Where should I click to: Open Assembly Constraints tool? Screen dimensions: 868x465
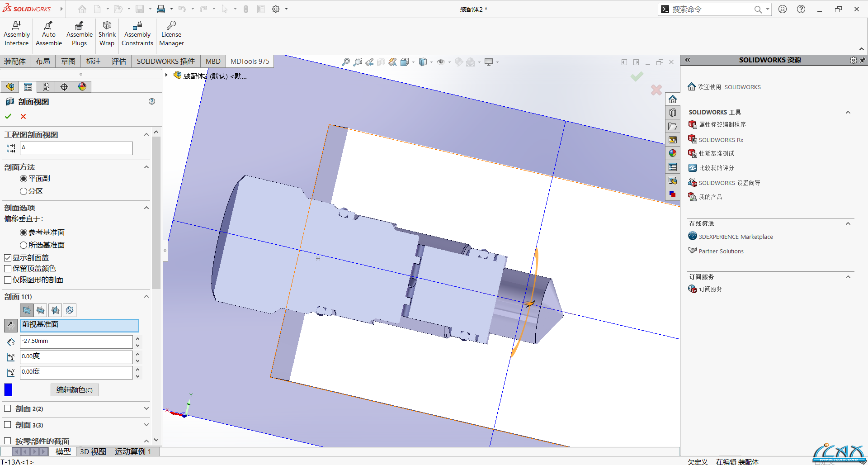pos(137,34)
